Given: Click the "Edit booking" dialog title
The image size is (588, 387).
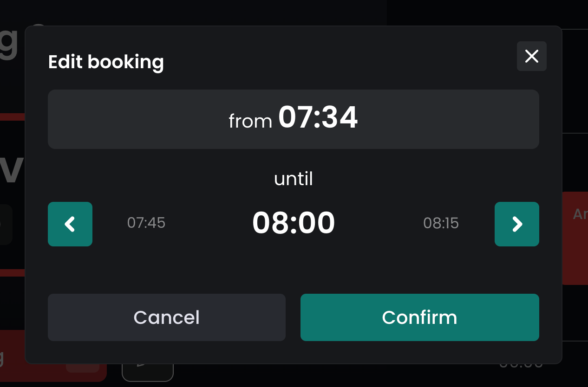Looking at the screenshot, I should (106, 62).
